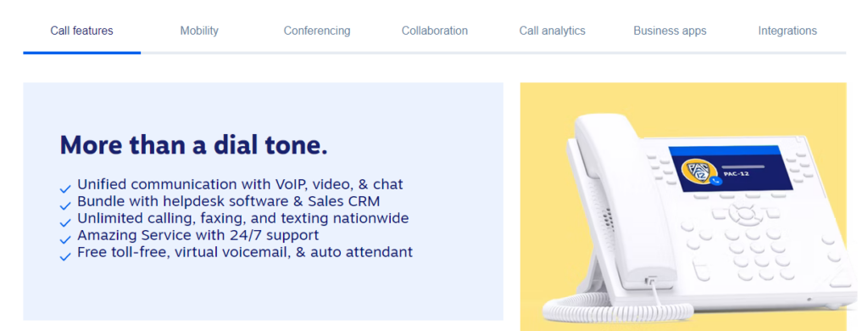Open the Business apps tab
This screenshot has width=868, height=331.
670,31
